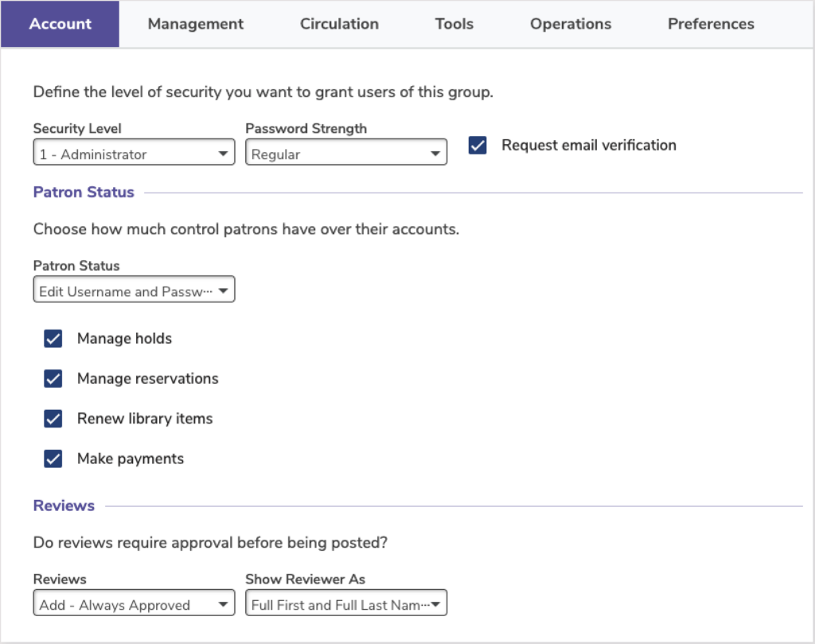The height and width of the screenshot is (644, 815).
Task: Click the active Account tab
Action: [60, 24]
